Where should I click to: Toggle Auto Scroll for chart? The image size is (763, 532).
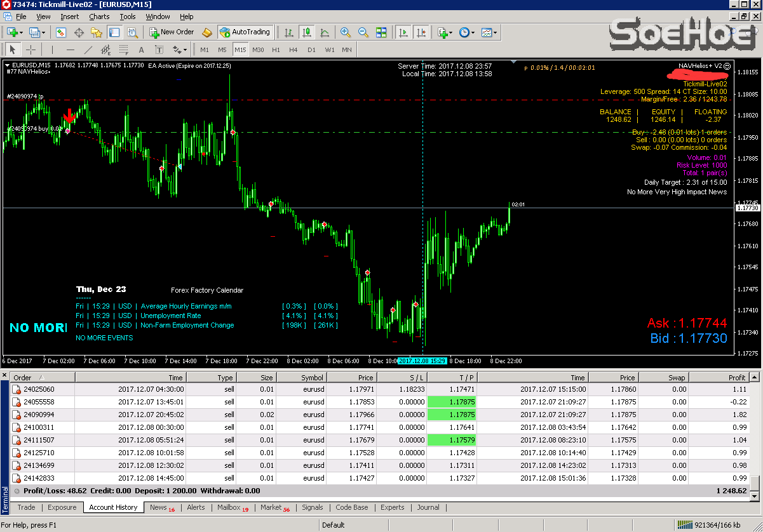click(403, 32)
